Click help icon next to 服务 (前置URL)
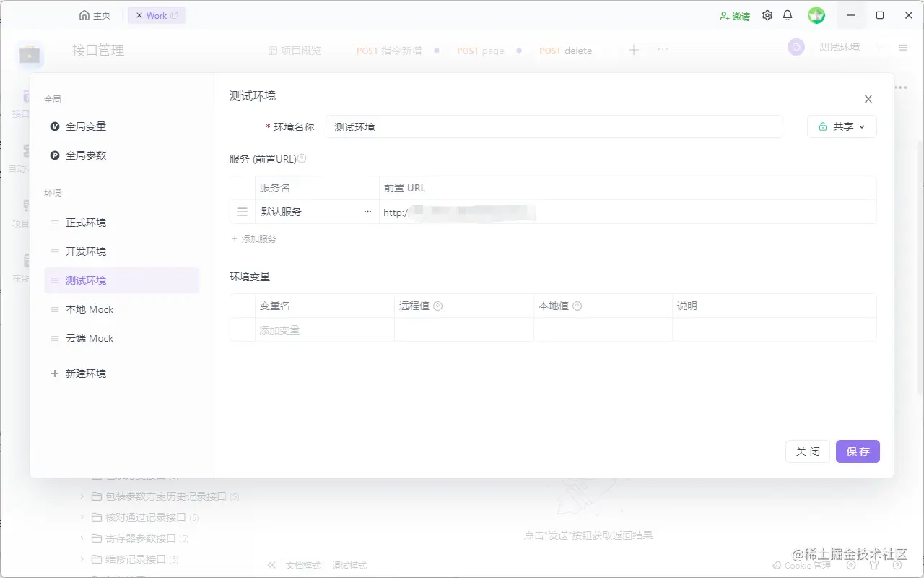Screen dimensions: 924x578 click(302, 158)
